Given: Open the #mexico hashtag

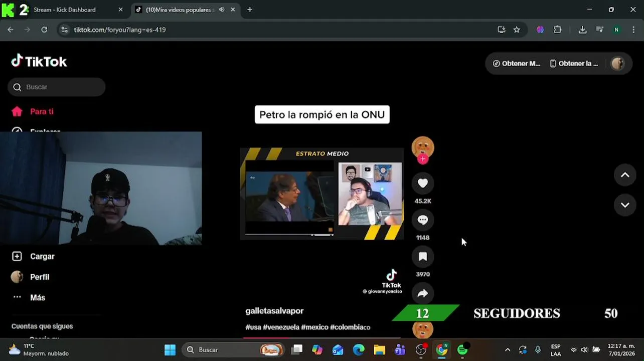Looking at the screenshot, I should click(x=314, y=327).
